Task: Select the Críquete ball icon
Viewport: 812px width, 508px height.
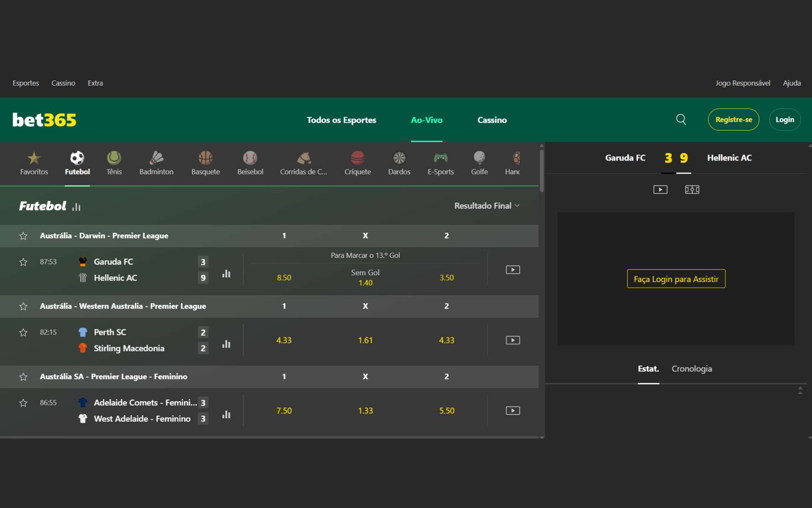Action: 357,158
